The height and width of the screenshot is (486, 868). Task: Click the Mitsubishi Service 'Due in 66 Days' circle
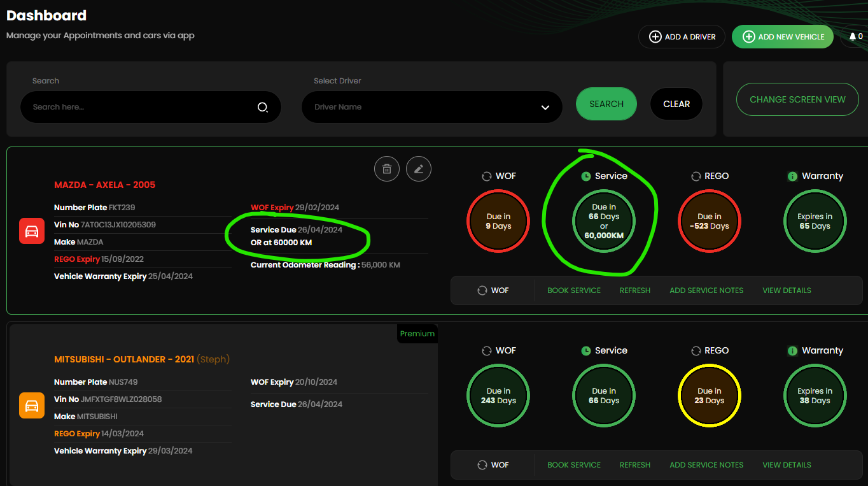(x=604, y=396)
